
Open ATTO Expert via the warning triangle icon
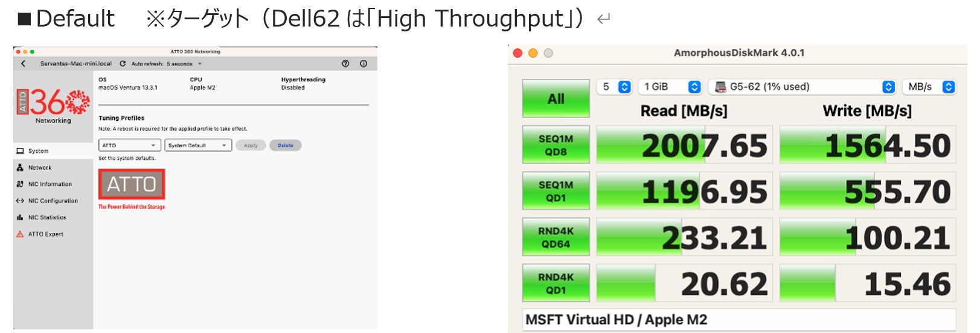point(20,234)
